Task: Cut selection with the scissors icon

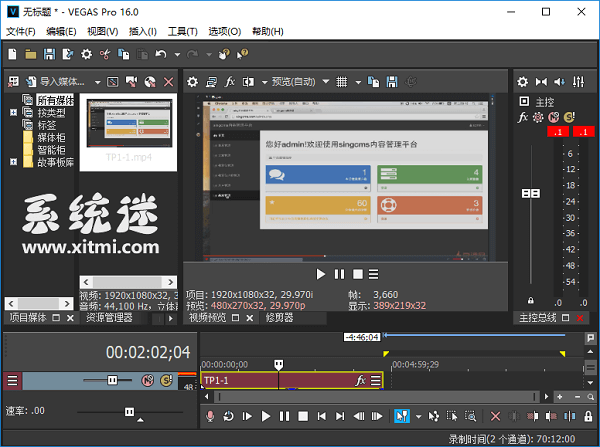Action: pyautogui.click(x=105, y=54)
